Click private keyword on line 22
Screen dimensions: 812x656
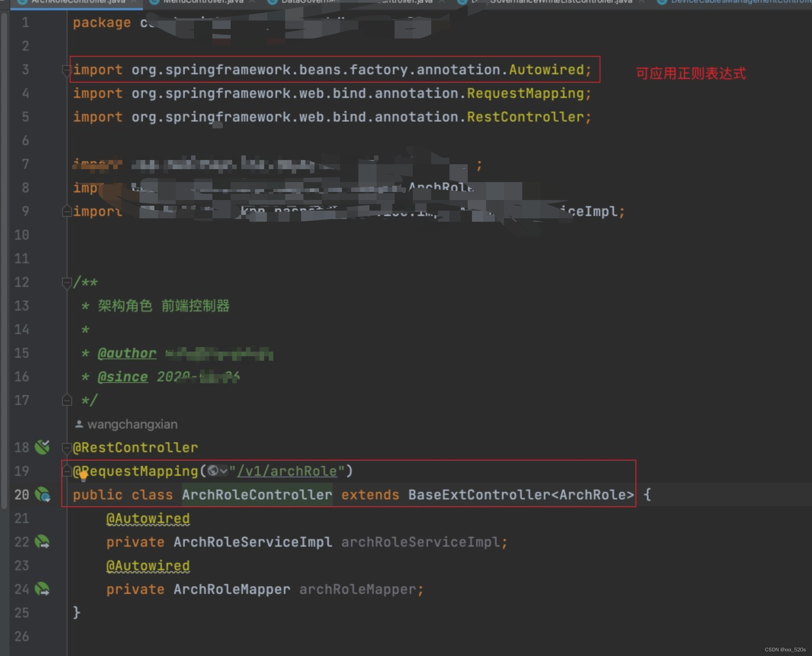click(x=135, y=542)
